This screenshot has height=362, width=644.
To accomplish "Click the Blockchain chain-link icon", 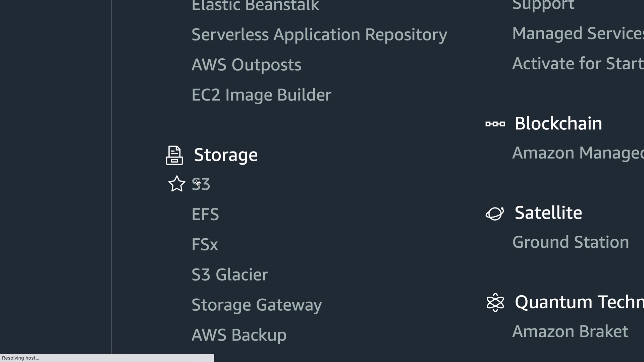I will click(x=495, y=124).
